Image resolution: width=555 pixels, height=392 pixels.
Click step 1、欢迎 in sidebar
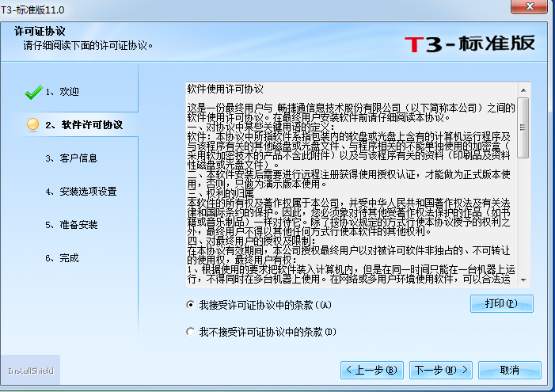(x=62, y=92)
